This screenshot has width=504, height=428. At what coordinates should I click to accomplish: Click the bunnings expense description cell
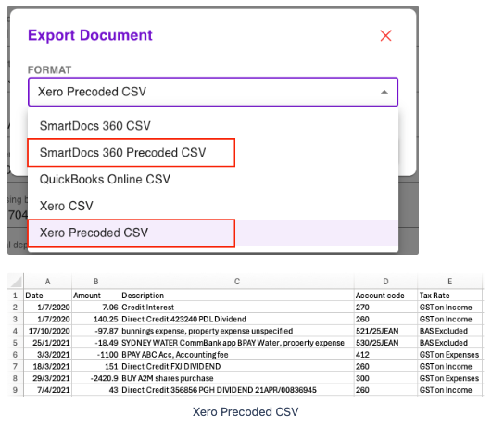click(237, 331)
